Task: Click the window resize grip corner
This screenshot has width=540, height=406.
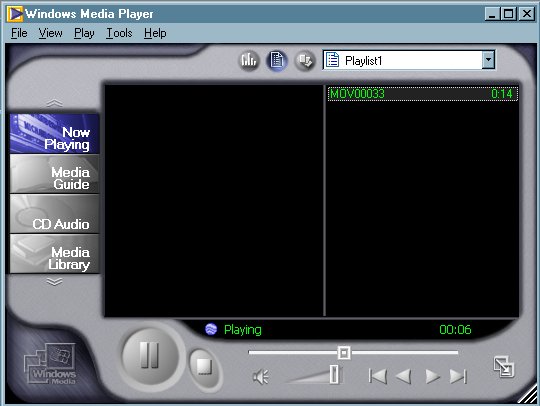Action: pos(529,395)
